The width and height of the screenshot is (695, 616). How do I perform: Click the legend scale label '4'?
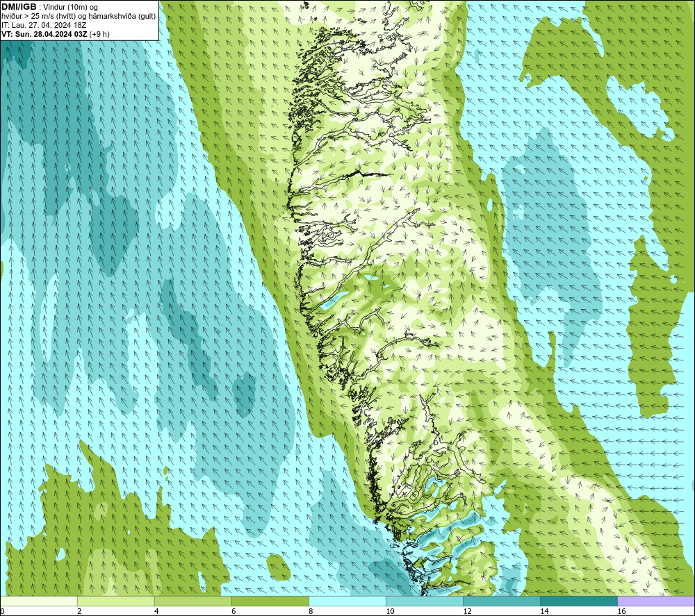156,611
